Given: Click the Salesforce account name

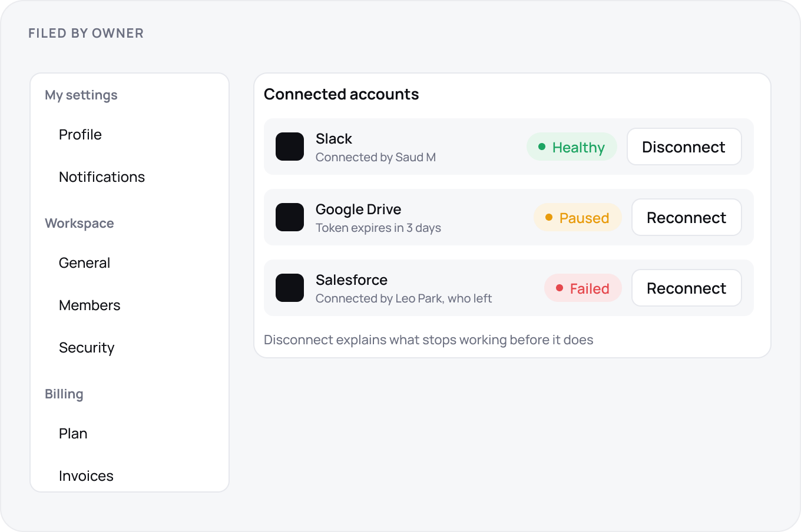Looking at the screenshot, I should coord(352,280).
